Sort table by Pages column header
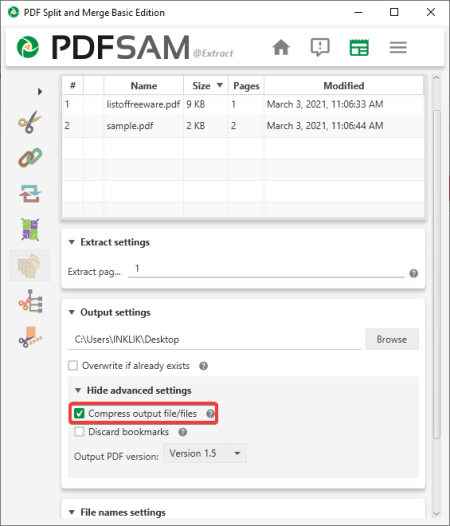Image resolution: width=450 pixels, height=526 pixels. [246, 86]
